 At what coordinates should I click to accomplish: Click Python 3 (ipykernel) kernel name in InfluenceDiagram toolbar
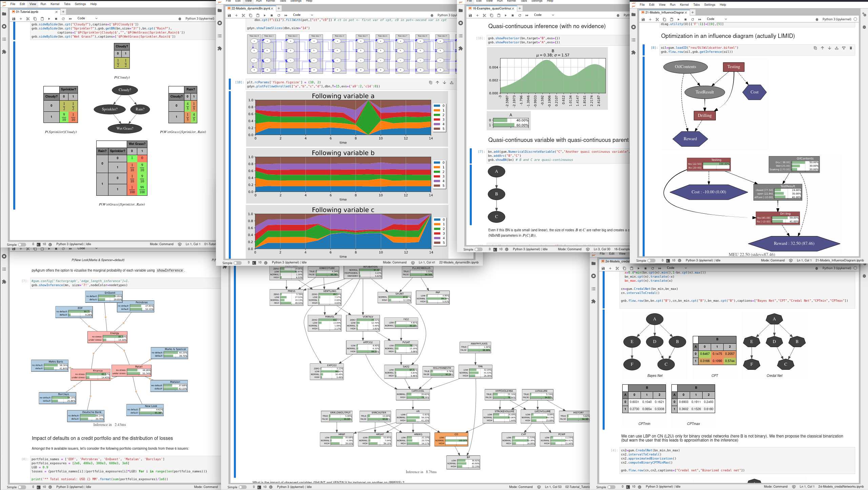836,19
